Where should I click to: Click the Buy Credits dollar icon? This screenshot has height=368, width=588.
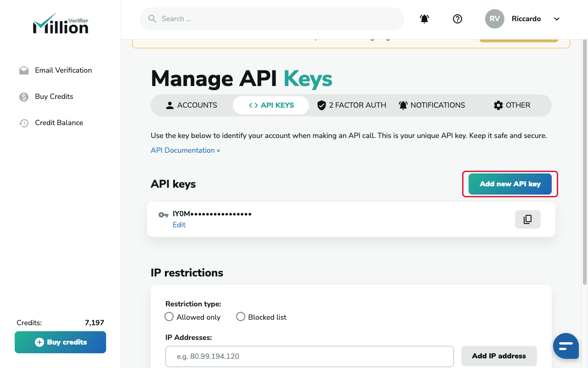tap(24, 97)
